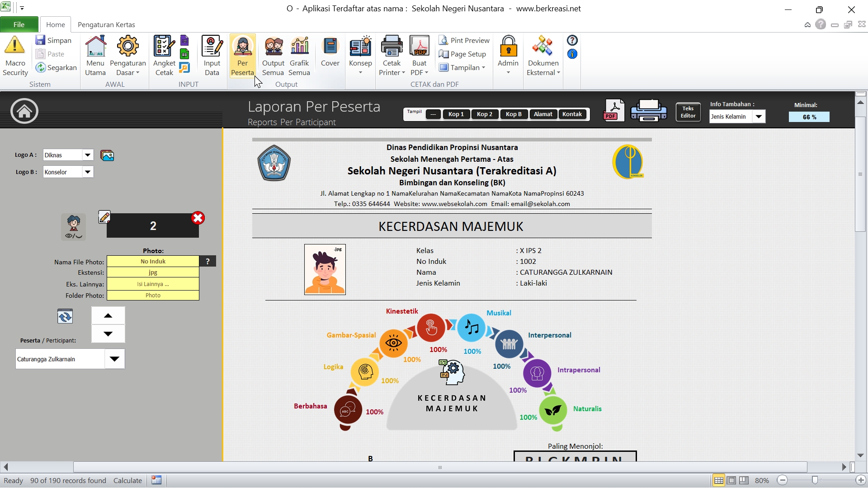Open the File menu tab

pos(19,24)
